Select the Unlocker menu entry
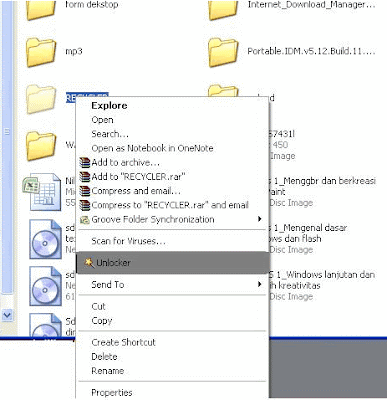Viewport: 387px width, 400px height. [172, 263]
